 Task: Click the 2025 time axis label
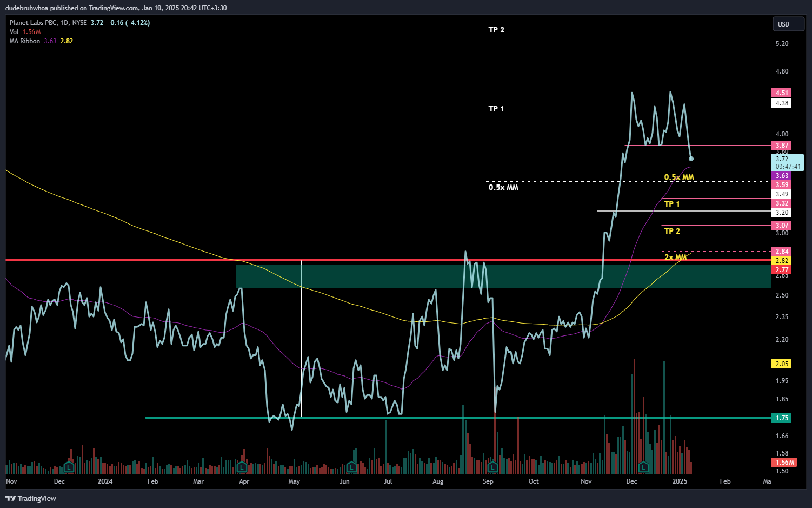(x=680, y=481)
